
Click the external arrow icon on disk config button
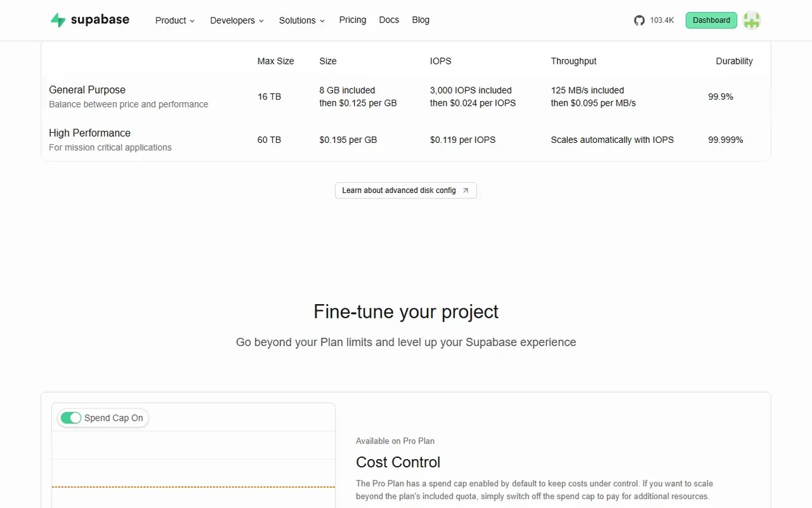tap(466, 191)
